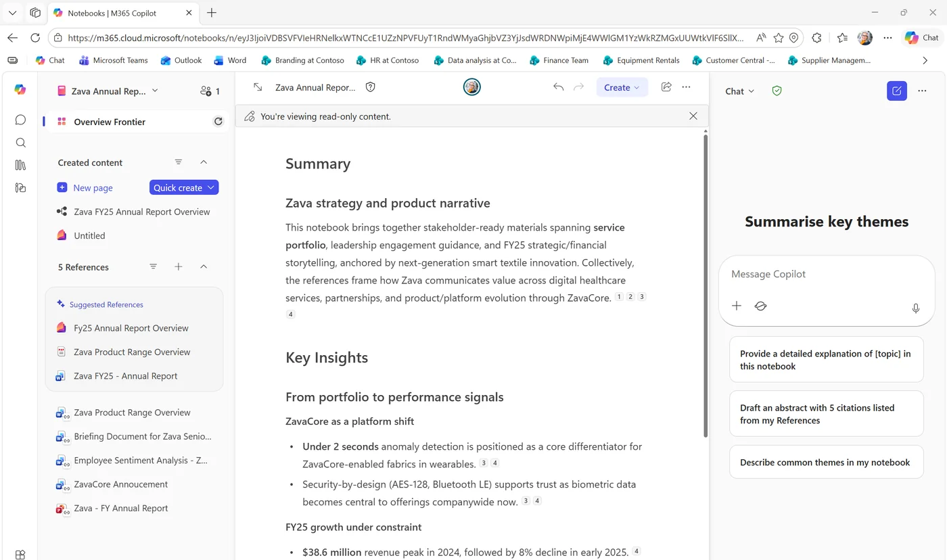Viewport: 947px width, 560px height.
Task: Select the Describe common themes prompt
Action: pyautogui.click(x=826, y=462)
